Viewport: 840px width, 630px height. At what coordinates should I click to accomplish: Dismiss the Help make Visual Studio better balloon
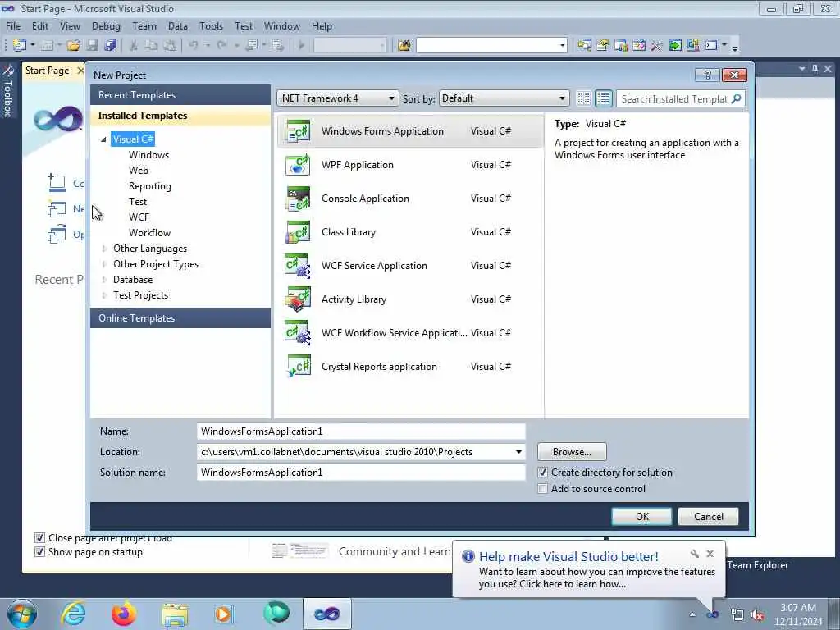[710, 554]
